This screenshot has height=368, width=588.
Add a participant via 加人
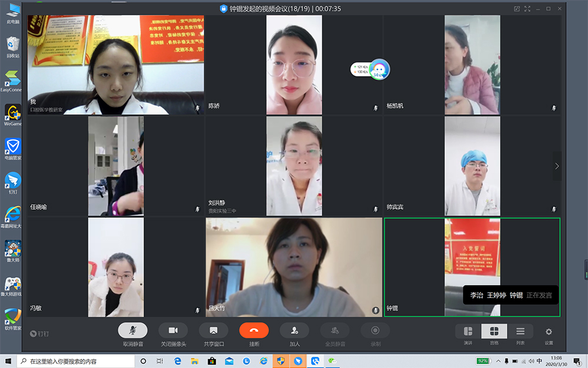click(x=294, y=331)
